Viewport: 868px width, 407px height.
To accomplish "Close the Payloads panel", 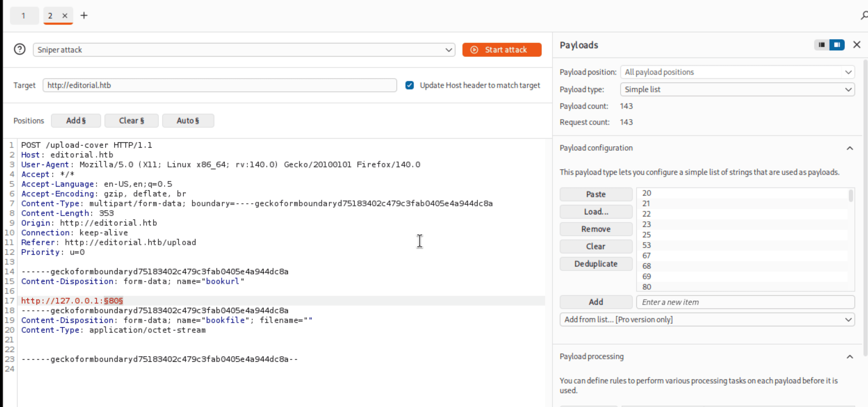I will coord(857,45).
